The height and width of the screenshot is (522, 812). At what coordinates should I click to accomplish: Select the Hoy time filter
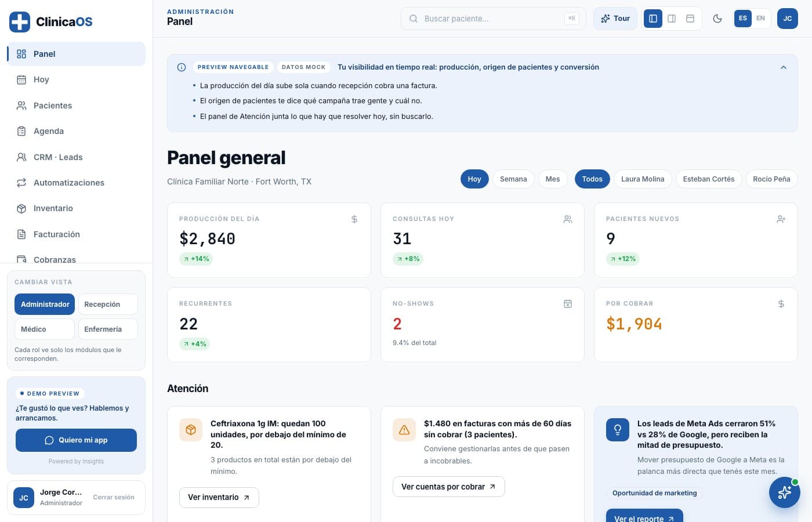point(474,179)
